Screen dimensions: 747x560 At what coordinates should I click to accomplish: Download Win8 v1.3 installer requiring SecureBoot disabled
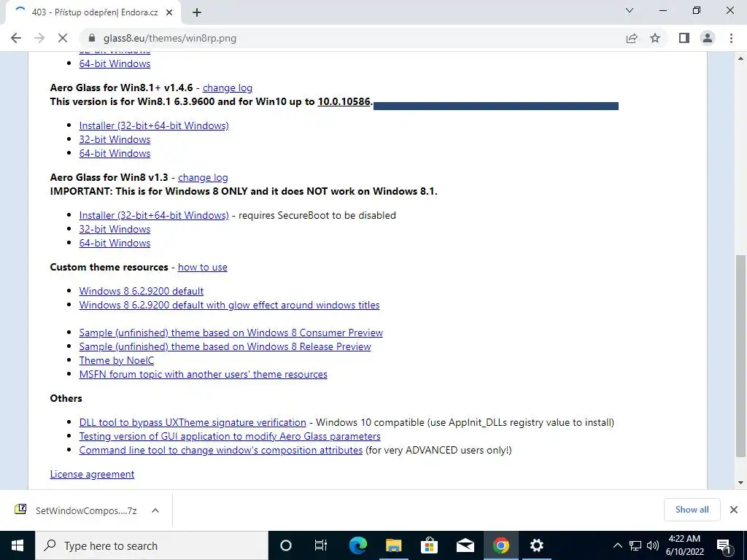pos(154,215)
